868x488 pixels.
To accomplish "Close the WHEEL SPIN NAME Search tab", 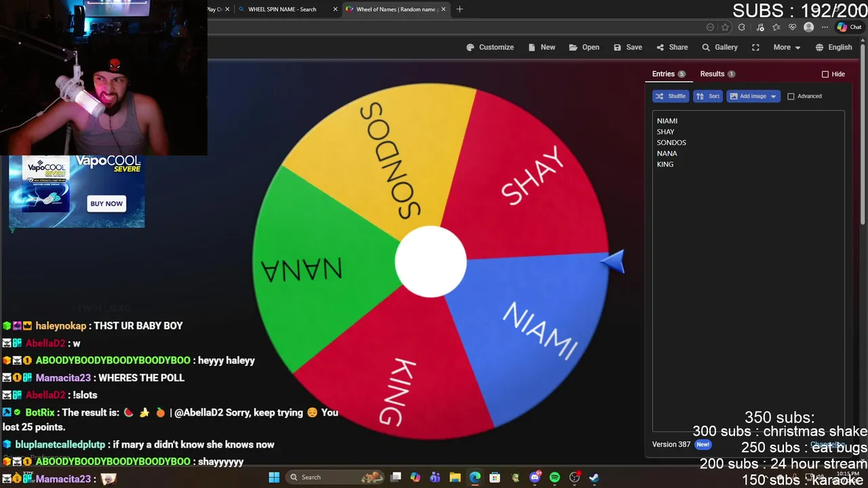I will [x=335, y=9].
